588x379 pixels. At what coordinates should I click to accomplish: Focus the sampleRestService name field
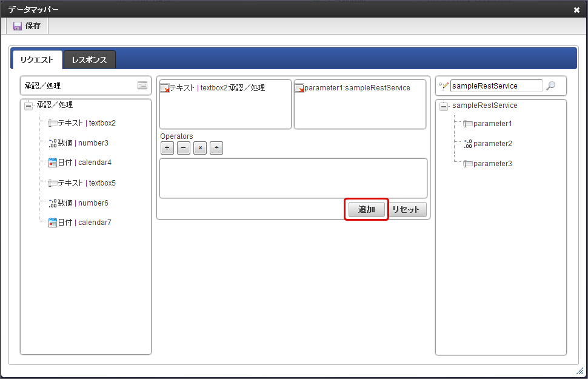pos(496,86)
